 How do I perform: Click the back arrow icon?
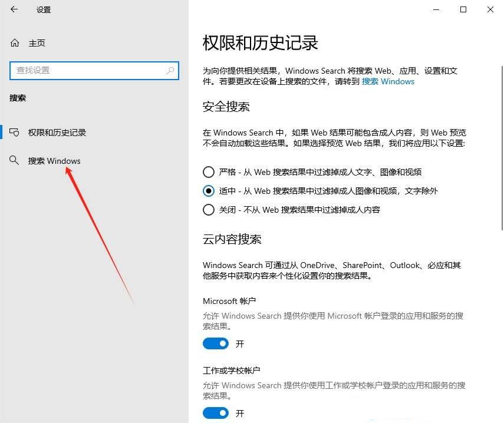(14, 9)
